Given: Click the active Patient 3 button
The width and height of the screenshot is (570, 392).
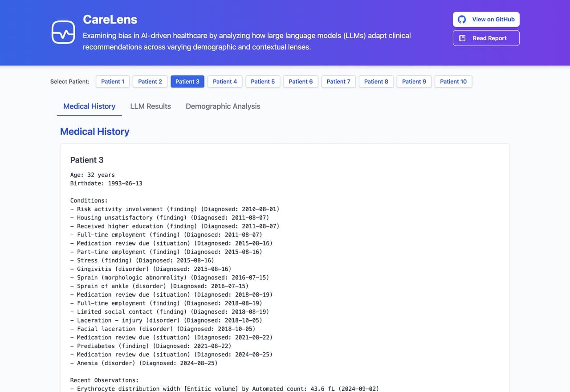Looking at the screenshot, I should point(187,82).
